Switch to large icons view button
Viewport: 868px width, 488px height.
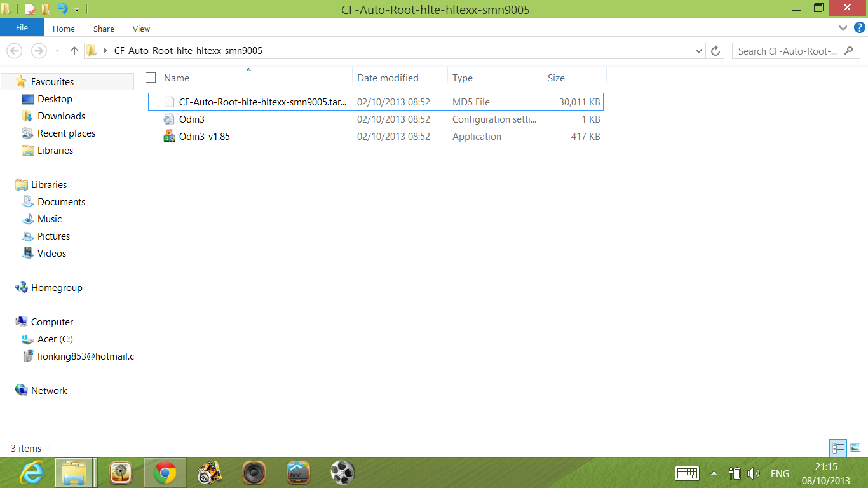(855, 448)
